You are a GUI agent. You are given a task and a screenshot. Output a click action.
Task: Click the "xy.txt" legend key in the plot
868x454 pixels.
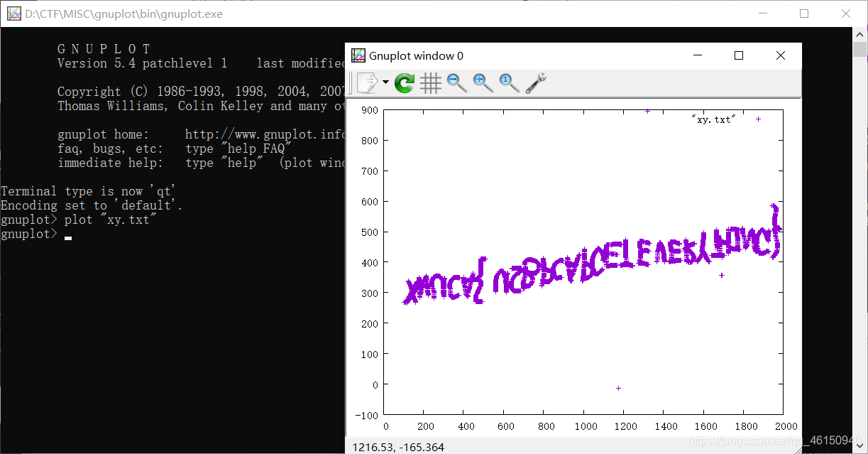714,119
